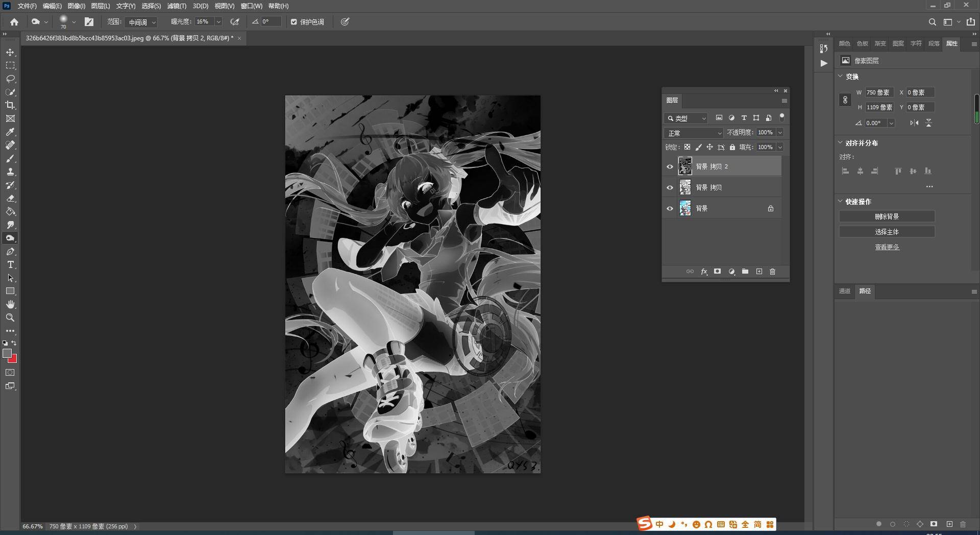Select the History Brush tool

[x=10, y=185]
